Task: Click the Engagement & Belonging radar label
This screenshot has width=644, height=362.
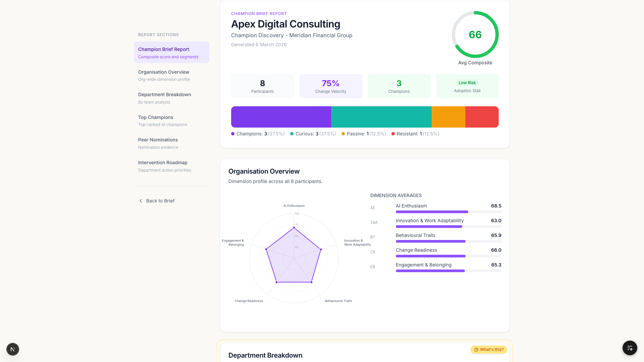Action: click(x=233, y=243)
